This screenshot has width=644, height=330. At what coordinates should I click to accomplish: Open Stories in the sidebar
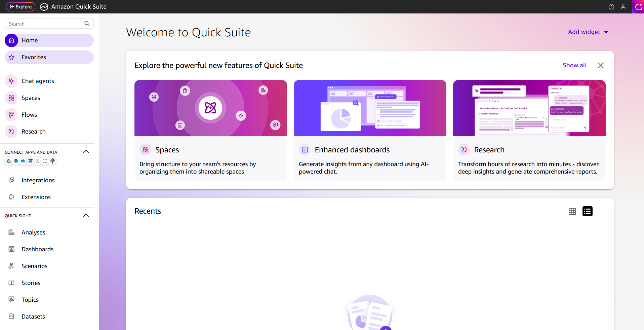click(49, 283)
